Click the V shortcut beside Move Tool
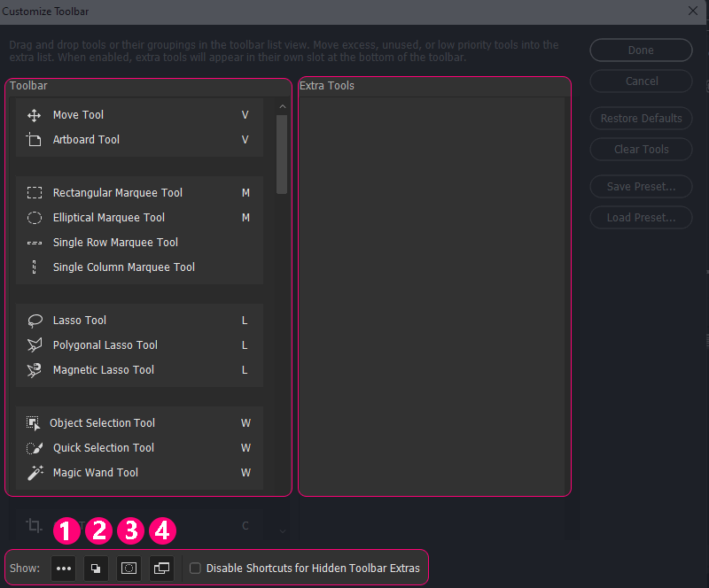 245,115
